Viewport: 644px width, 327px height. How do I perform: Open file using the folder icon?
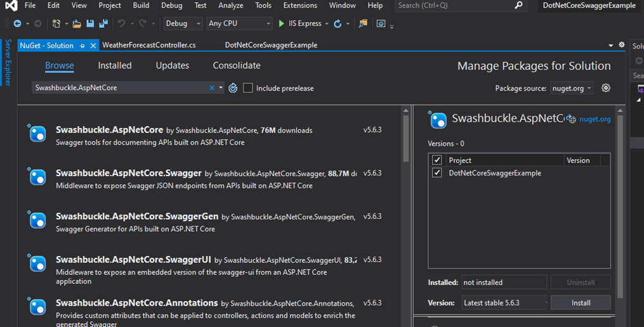pos(77,24)
